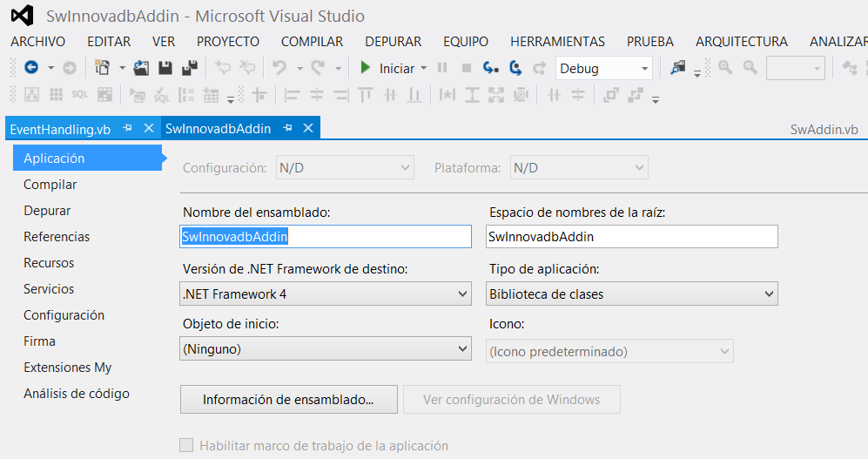
Task: Toggle 'Habilitar marco de trabajo de la aplicación' checkbox
Action: [186, 445]
